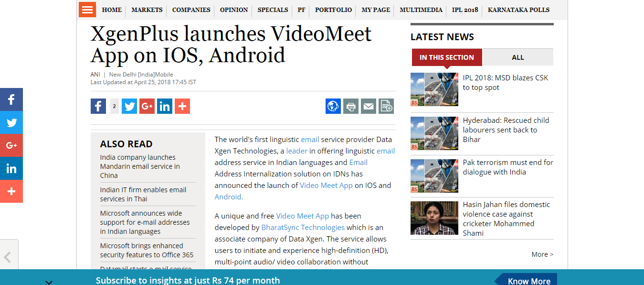
Task: Click the Facebook icon under the article headline
Action: click(98, 106)
